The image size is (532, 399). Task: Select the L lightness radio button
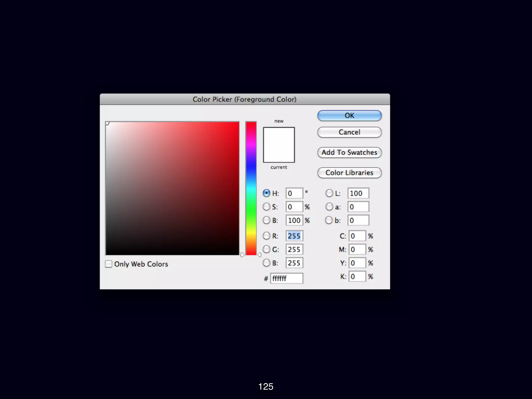(329, 193)
